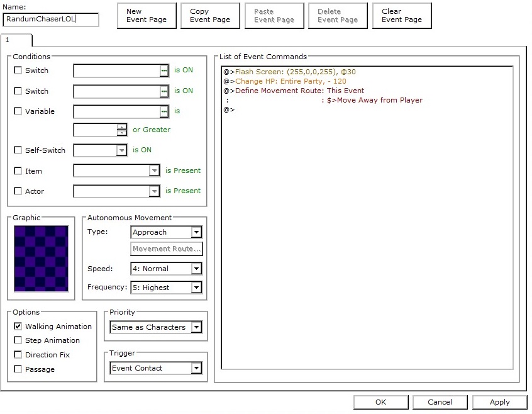Click the Variable name field
The height and width of the screenshot is (414, 532).
coord(117,111)
